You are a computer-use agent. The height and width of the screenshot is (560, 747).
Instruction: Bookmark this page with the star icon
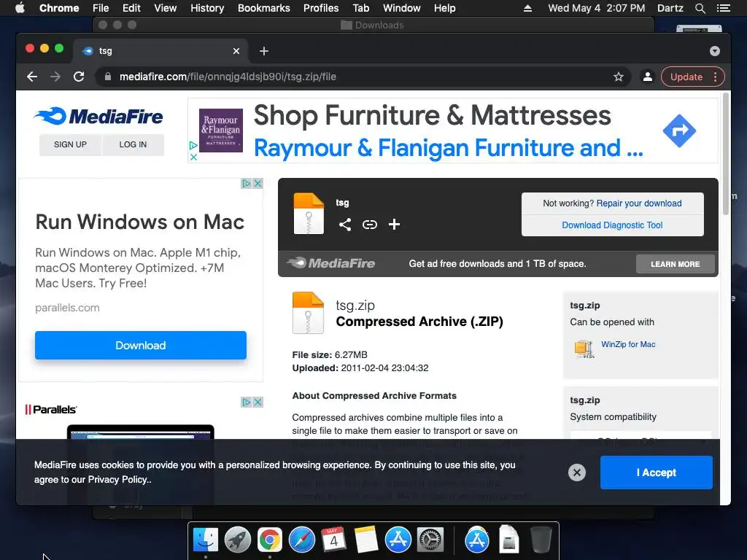(x=619, y=77)
